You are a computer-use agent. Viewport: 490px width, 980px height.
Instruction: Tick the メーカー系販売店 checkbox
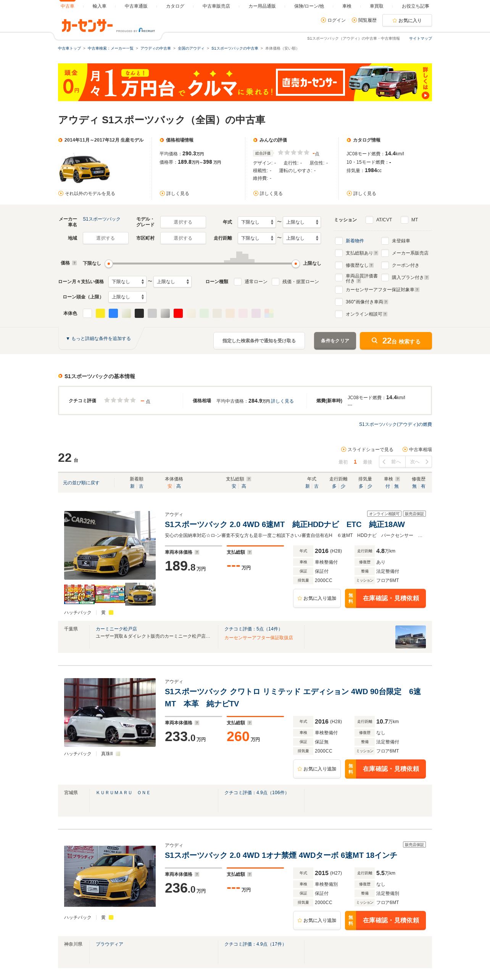pyautogui.click(x=385, y=253)
